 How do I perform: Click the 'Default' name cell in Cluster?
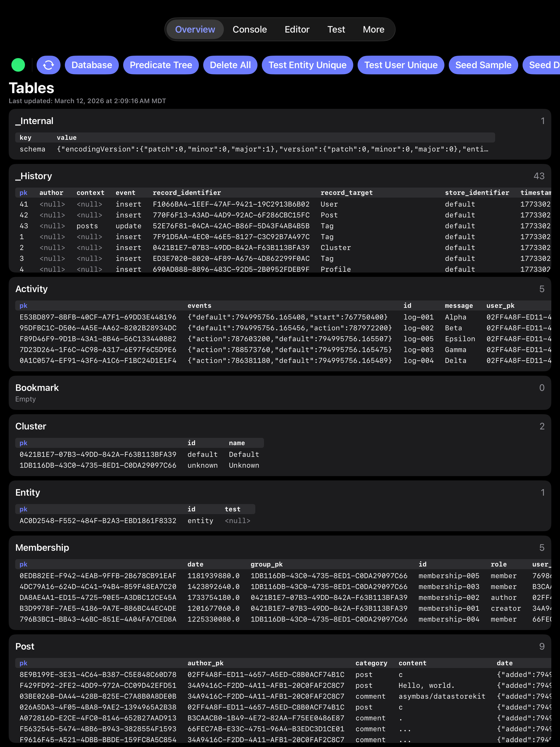point(244,455)
